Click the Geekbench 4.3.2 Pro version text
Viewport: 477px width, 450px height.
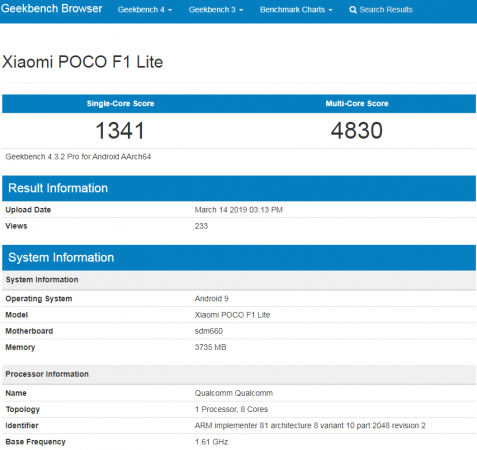point(78,157)
